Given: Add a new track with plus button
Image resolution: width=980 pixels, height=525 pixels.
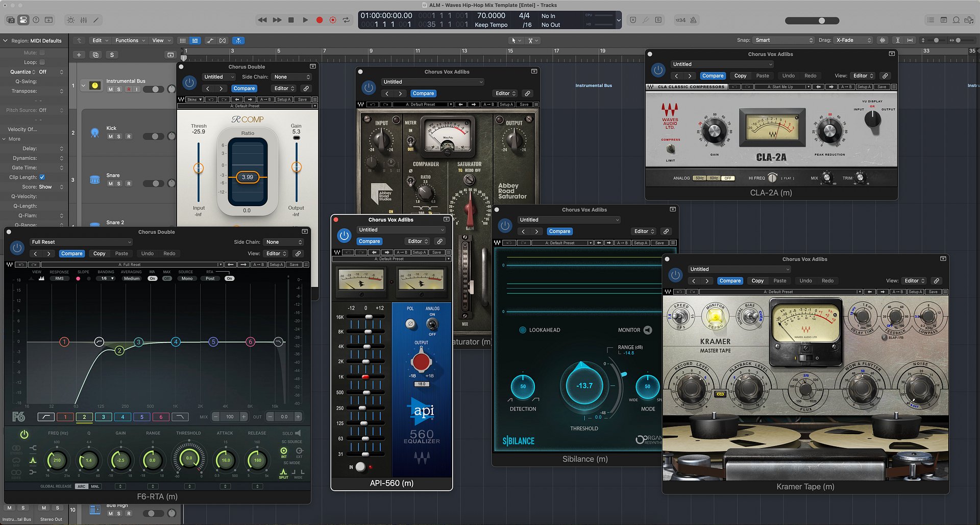Looking at the screenshot, I should [79, 55].
